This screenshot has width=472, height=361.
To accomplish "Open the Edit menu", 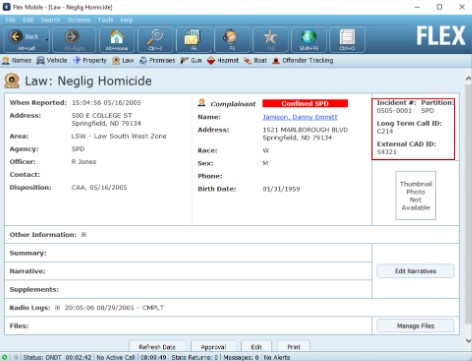I will (28, 20).
